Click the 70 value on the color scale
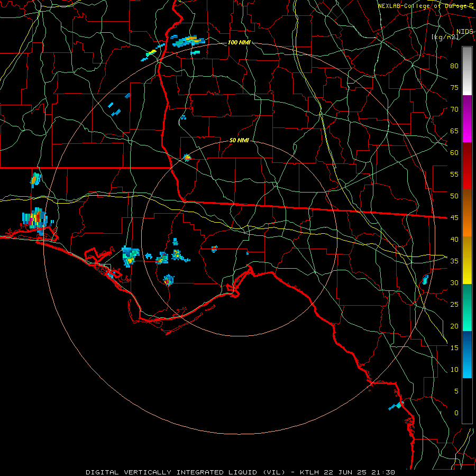This screenshot has width=476, height=476. click(x=454, y=109)
